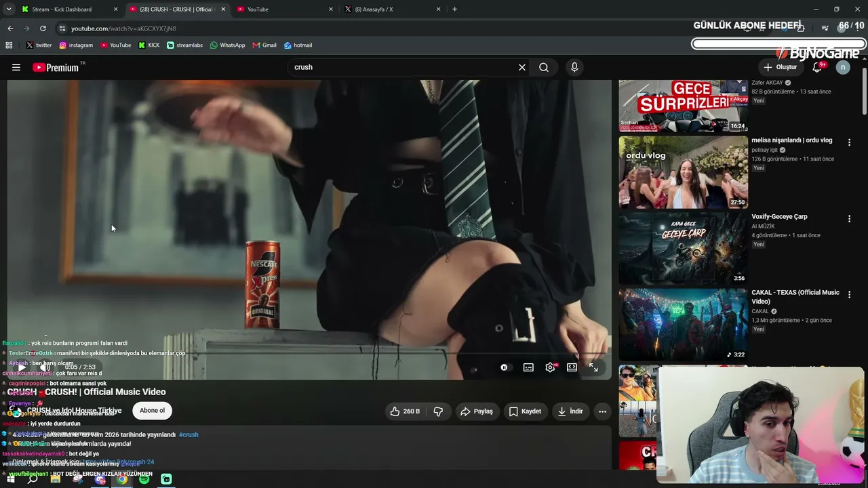
Task: Open a new browser tab
Action: pos(454,9)
